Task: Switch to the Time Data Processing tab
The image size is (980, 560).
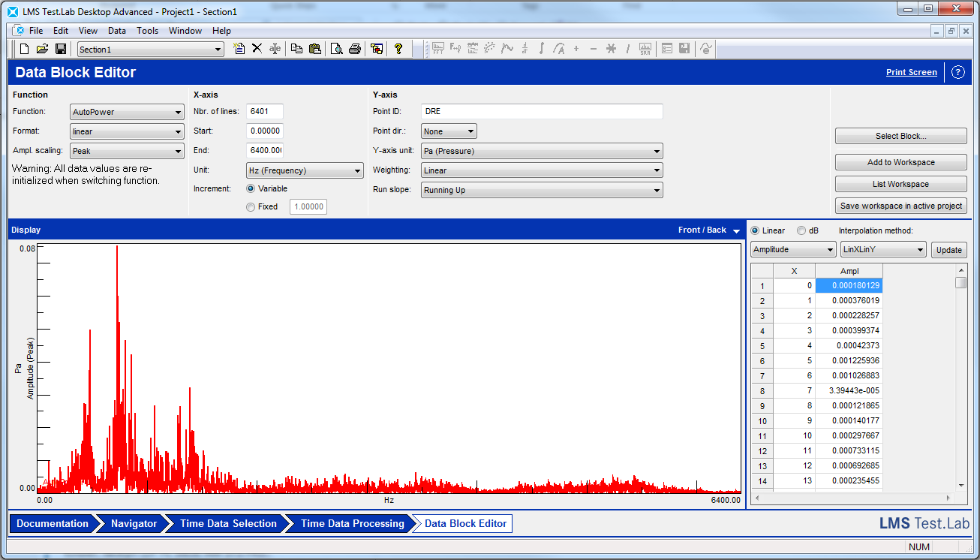Action: tap(352, 524)
